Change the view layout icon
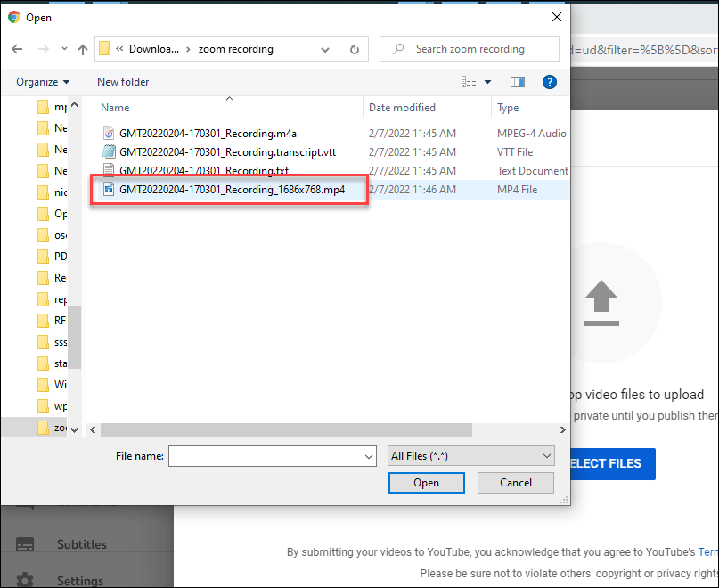This screenshot has width=719, height=588. coord(469,82)
